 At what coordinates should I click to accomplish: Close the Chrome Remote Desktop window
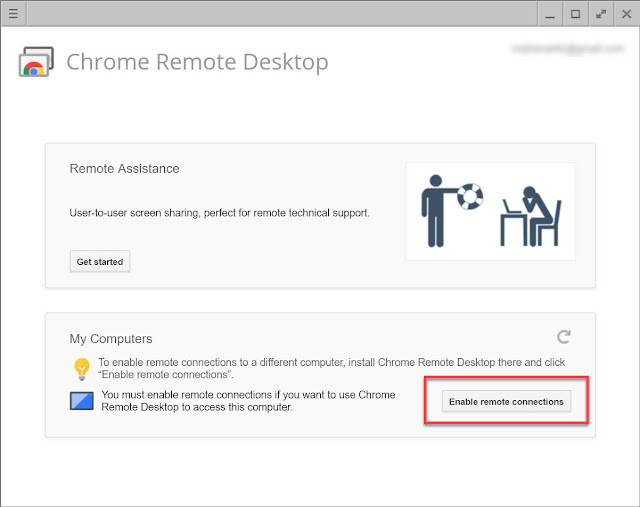tap(627, 14)
